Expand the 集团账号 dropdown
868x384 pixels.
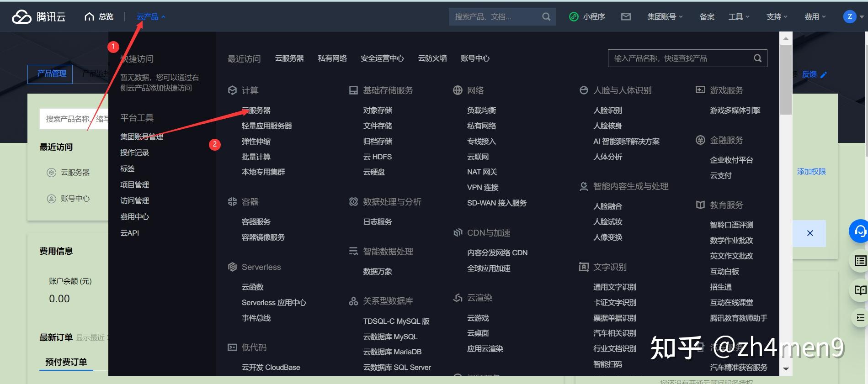tap(665, 17)
